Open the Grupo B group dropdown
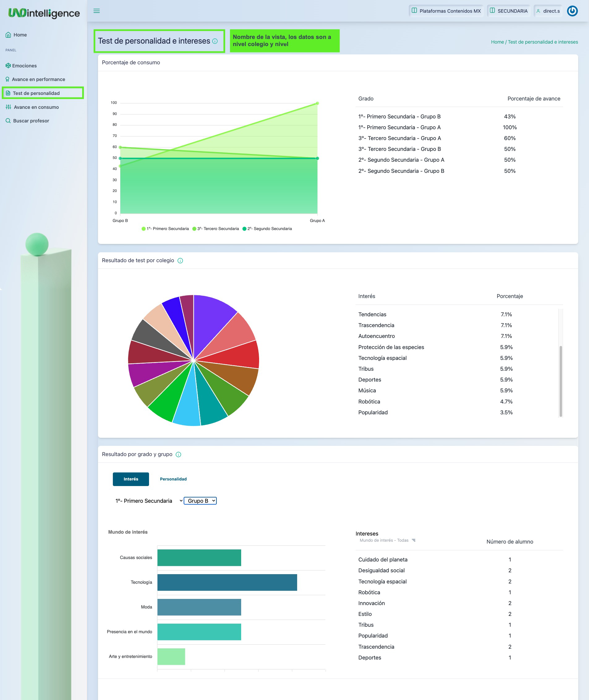589x700 pixels. pos(200,501)
